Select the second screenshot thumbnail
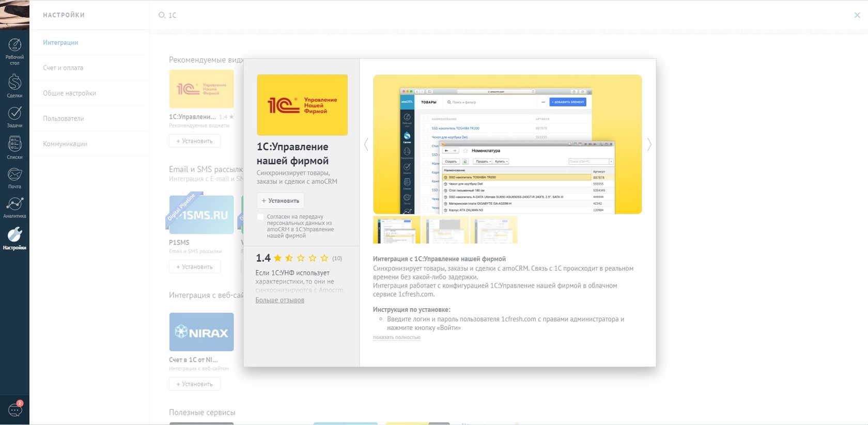 click(445, 230)
